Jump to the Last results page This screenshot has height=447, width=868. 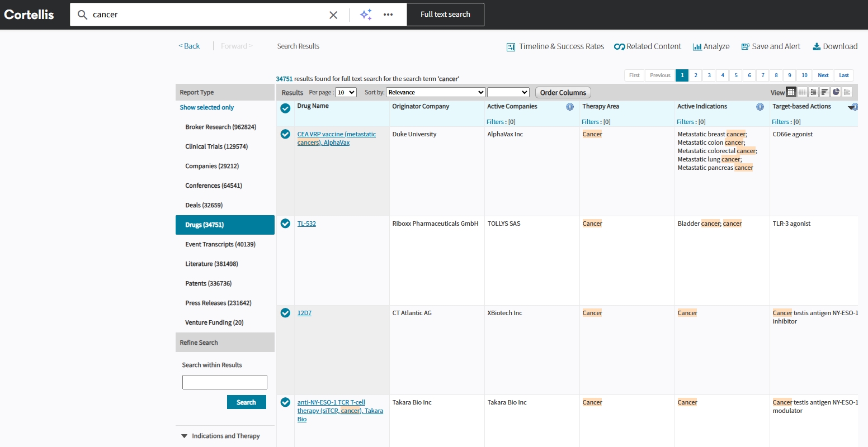[x=844, y=75]
